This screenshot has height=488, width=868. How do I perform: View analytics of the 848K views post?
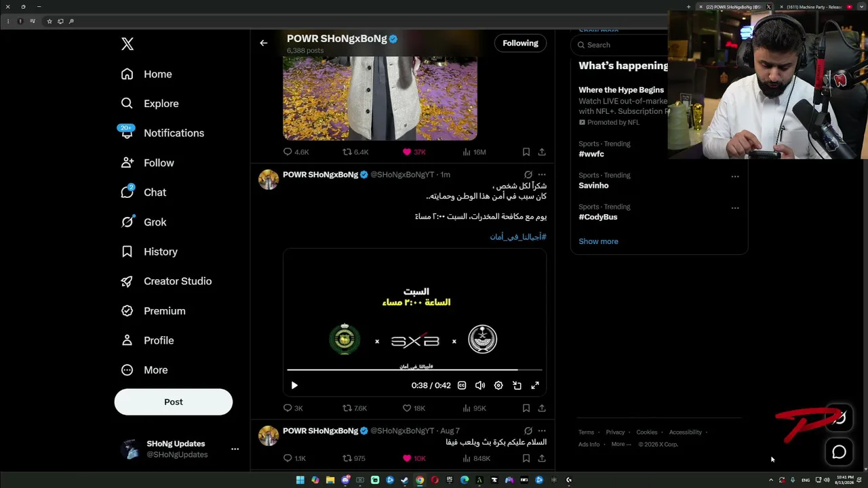(x=476, y=458)
